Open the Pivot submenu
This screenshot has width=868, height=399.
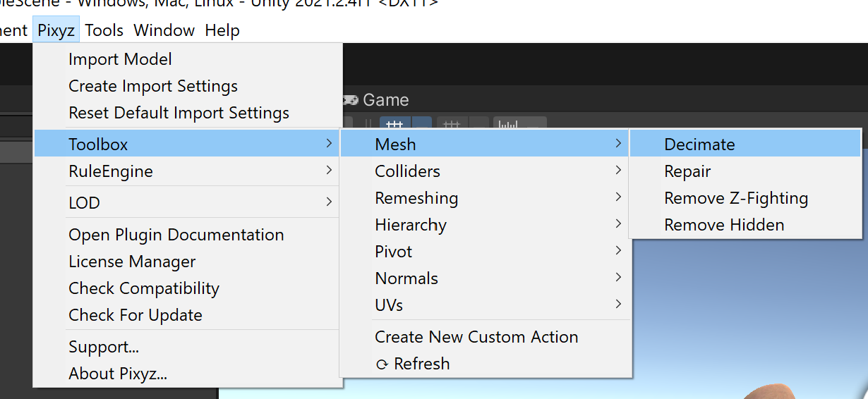point(485,252)
